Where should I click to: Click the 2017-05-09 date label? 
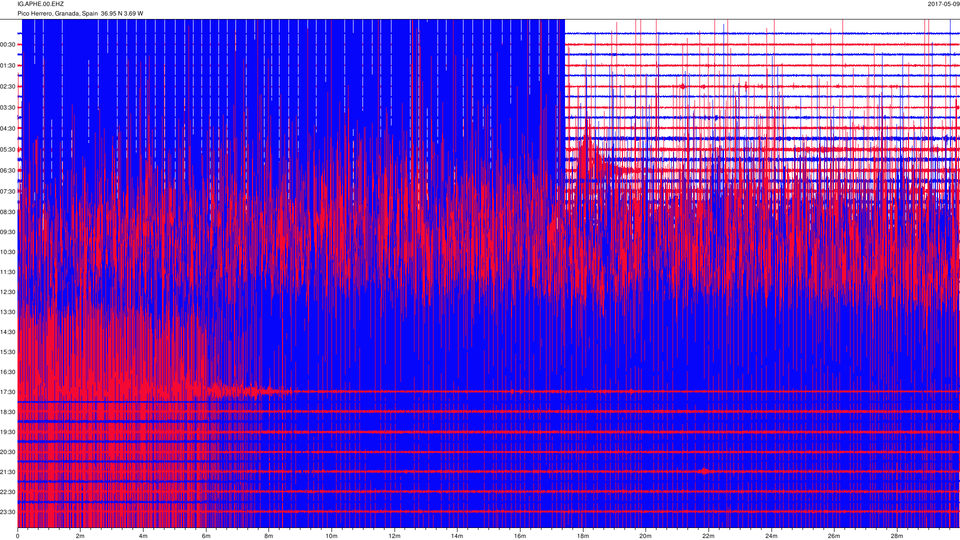pos(943,4)
